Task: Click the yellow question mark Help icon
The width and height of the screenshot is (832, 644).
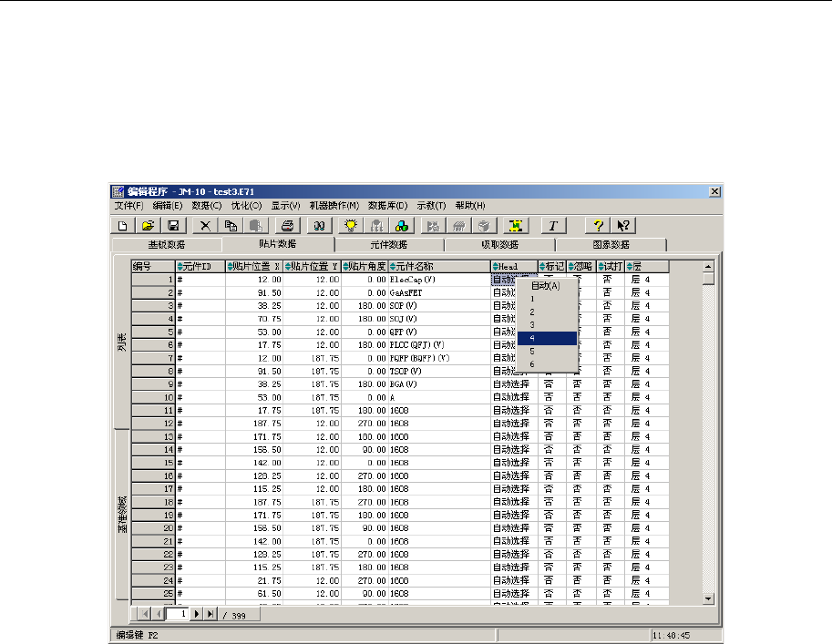Action: [x=598, y=226]
